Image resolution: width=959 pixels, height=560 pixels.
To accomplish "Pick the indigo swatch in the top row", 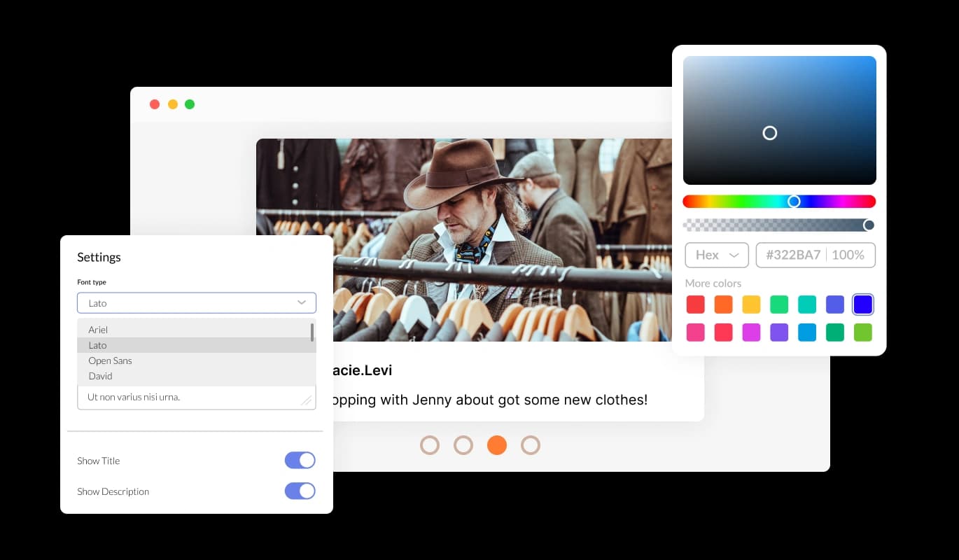I will click(835, 304).
